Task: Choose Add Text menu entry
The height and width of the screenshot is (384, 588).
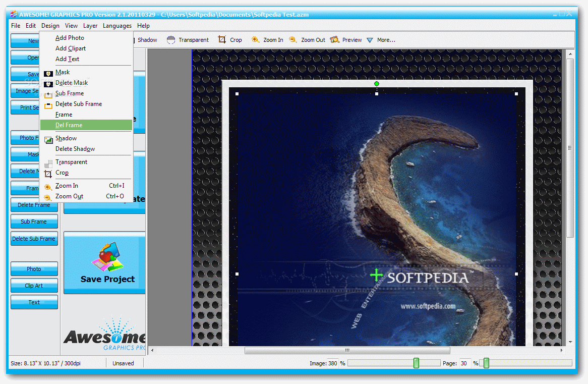Action: pos(86,59)
